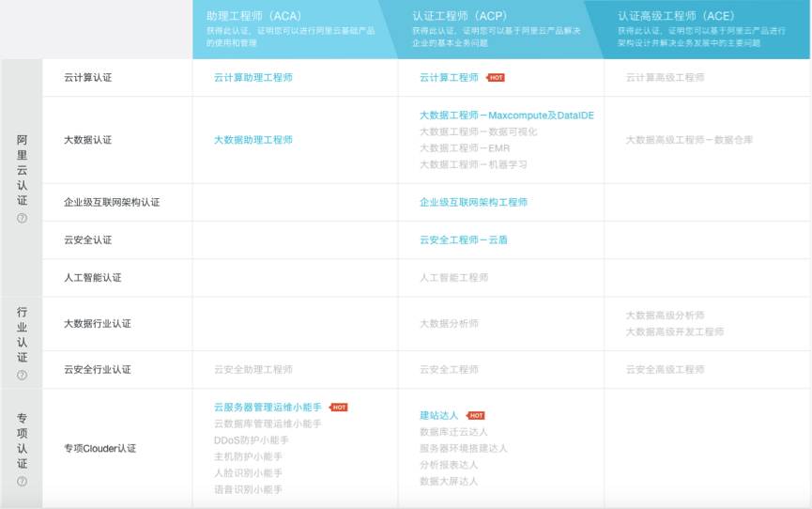Select the 云安全行业认证 row label
This screenshot has height=509, width=812.
(x=98, y=370)
